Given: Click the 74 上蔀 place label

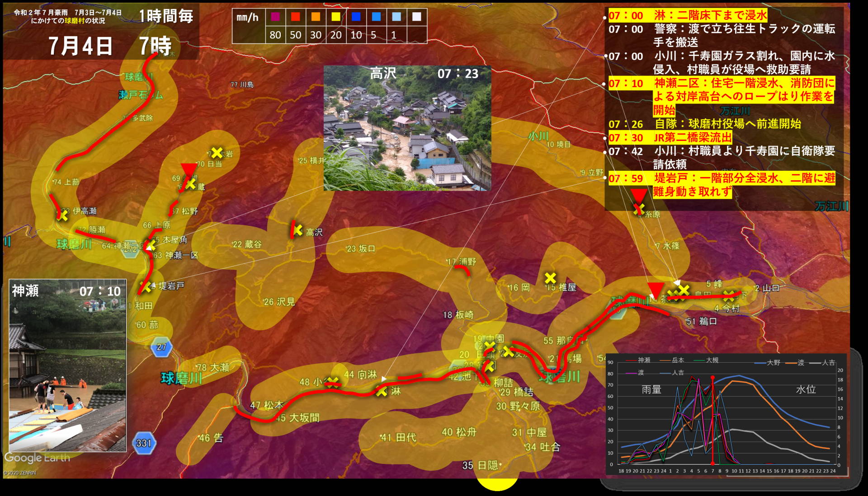Looking at the screenshot, I should click(66, 182).
